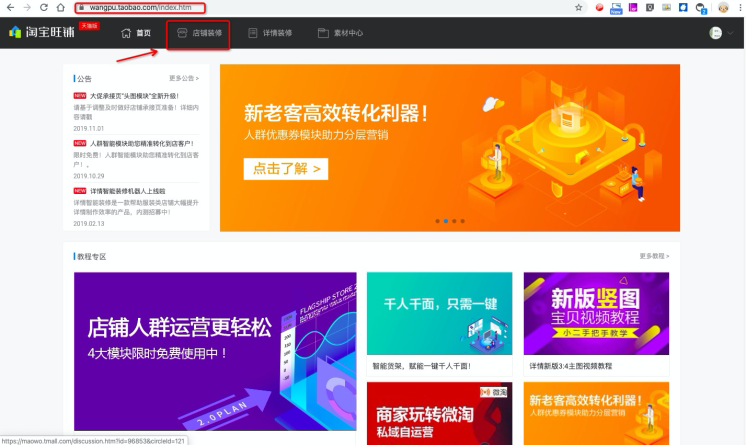746x445 pixels.
Task: Click the shop icon beside 店铺装修
Action: click(182, 33)
